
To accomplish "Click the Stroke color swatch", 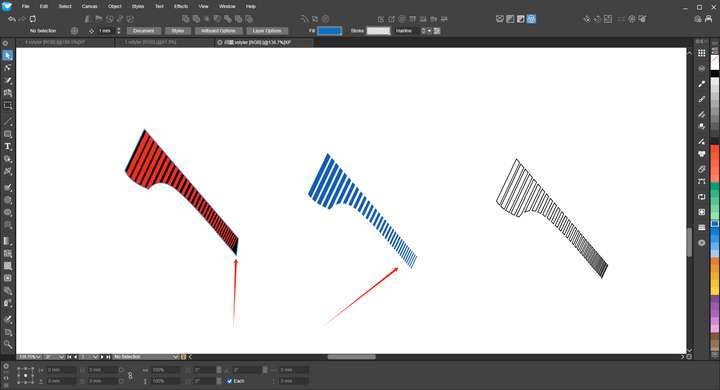I will point(378,31).
